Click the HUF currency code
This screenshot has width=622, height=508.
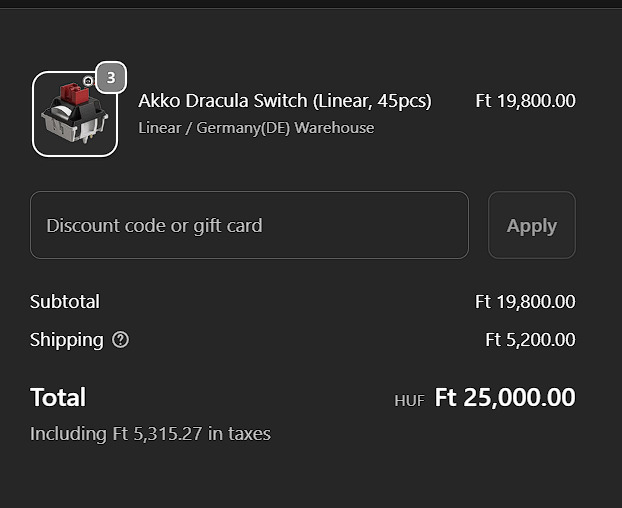pyautogui.click(x=409, y=400)
